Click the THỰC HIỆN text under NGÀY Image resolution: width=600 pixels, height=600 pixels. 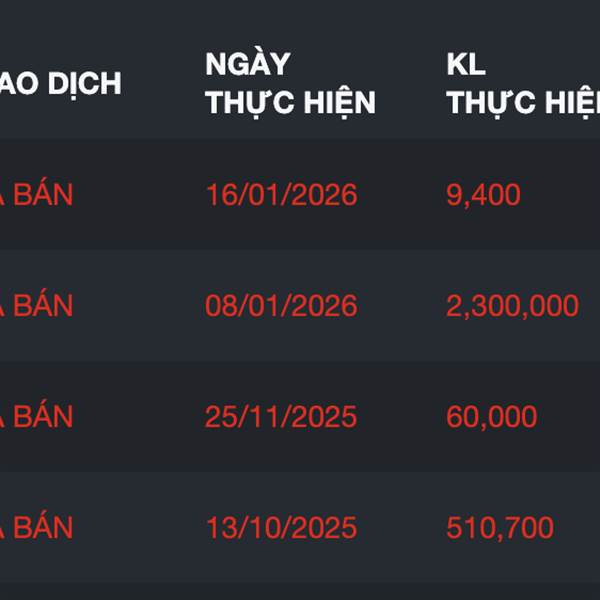(290, 102)
